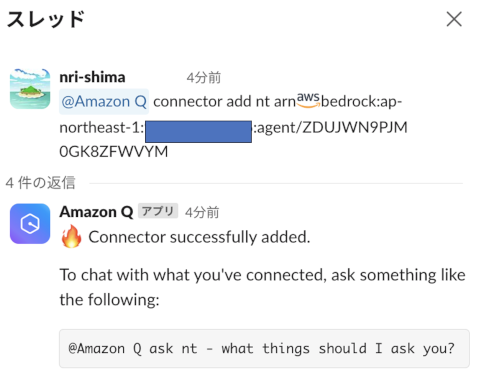
Task: Open the nri-shima username profile
Action: click(x=92, y=77)
